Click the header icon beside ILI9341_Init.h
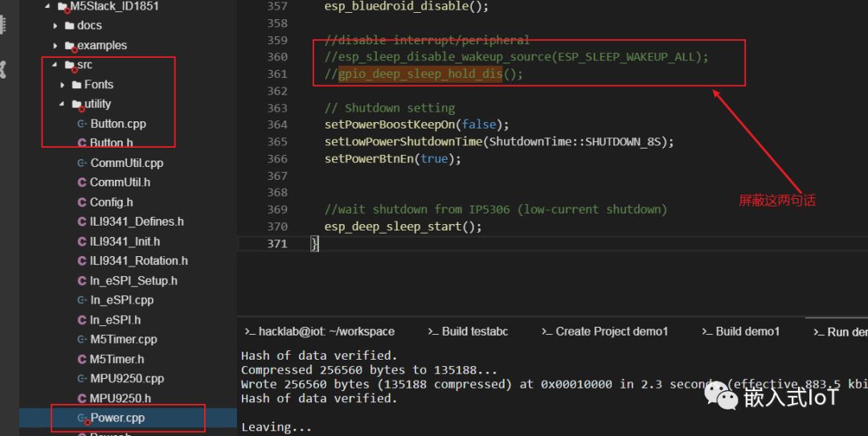Viewport: 868px width, 436px height. pos(82,241)
